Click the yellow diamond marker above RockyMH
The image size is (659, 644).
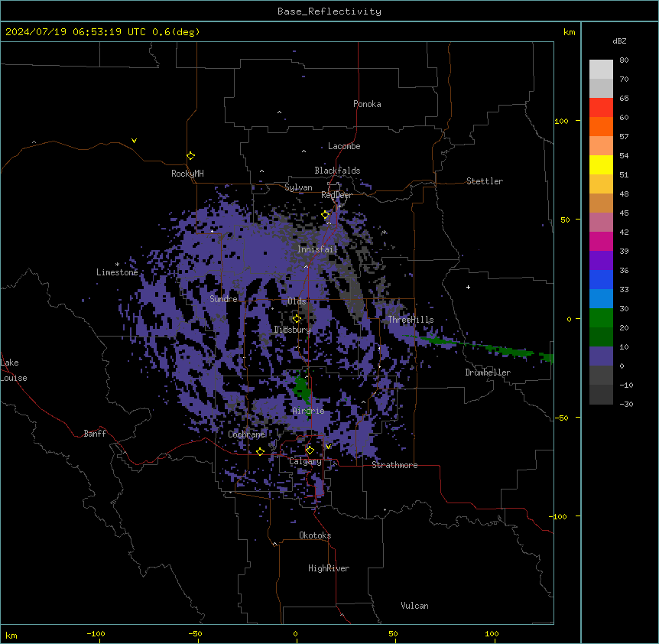(x=190, y=156)
